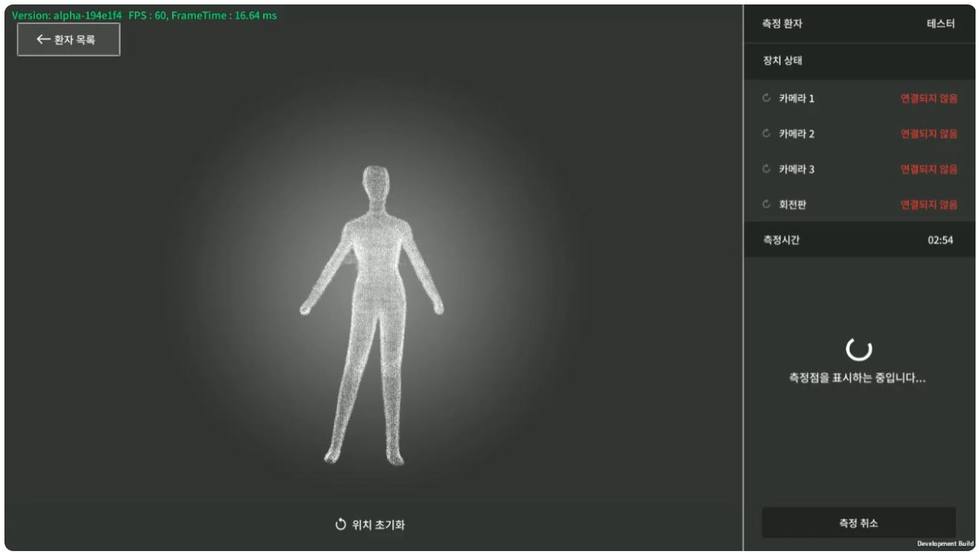
Task: Click the 장치 상태 section header
Action: [x=783, y=61]
